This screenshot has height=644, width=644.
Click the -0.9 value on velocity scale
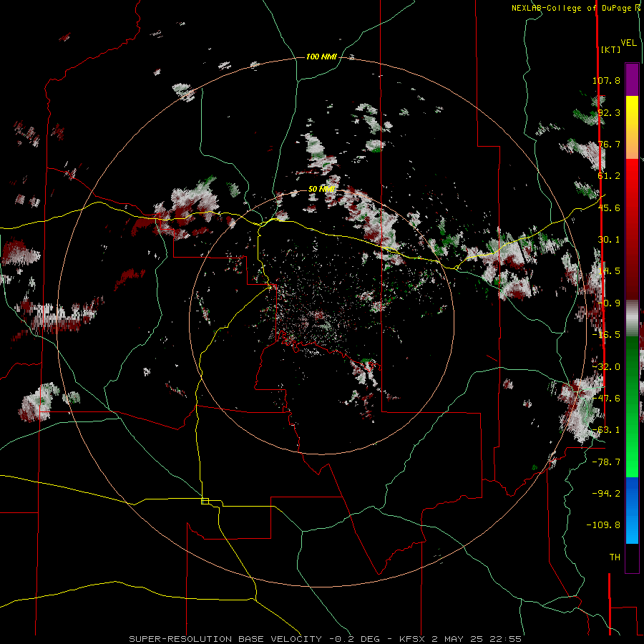609,303
